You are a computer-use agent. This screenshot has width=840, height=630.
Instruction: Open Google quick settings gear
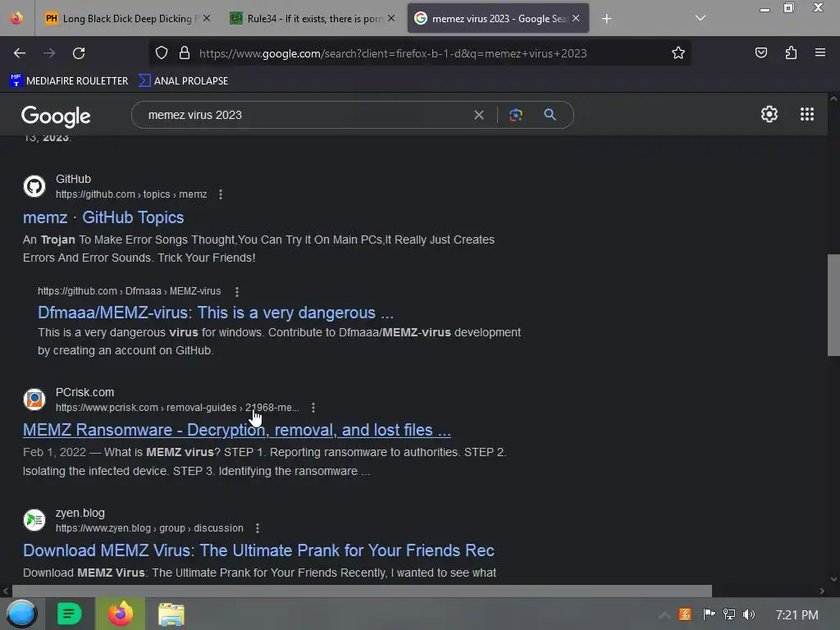769,114
